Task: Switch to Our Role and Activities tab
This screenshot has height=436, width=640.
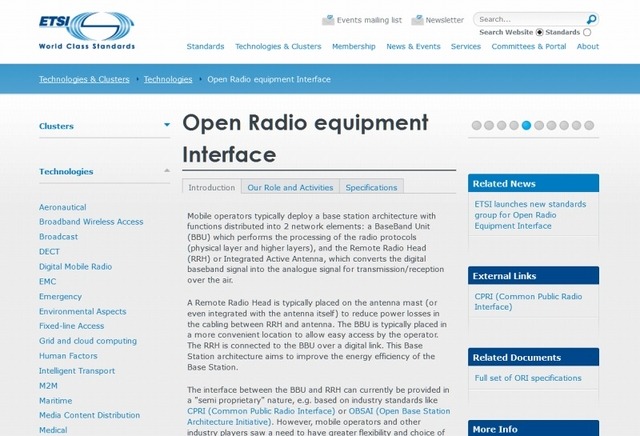Action: coord(290,187)
